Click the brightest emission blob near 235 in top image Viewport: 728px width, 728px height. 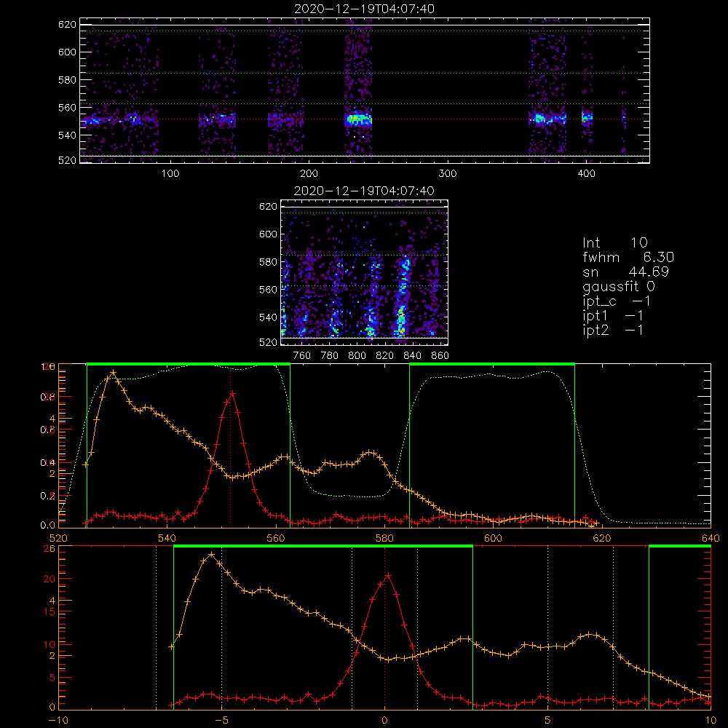358,119
